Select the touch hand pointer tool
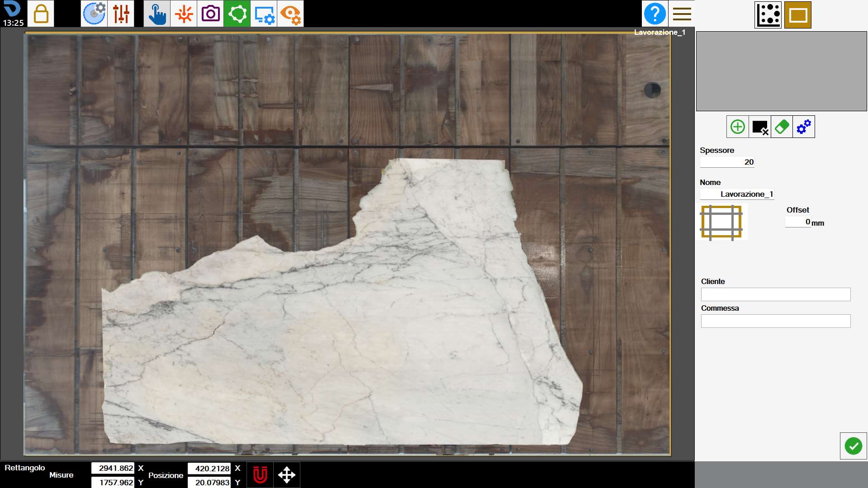The image size is (868, 488). click(157, 14)
